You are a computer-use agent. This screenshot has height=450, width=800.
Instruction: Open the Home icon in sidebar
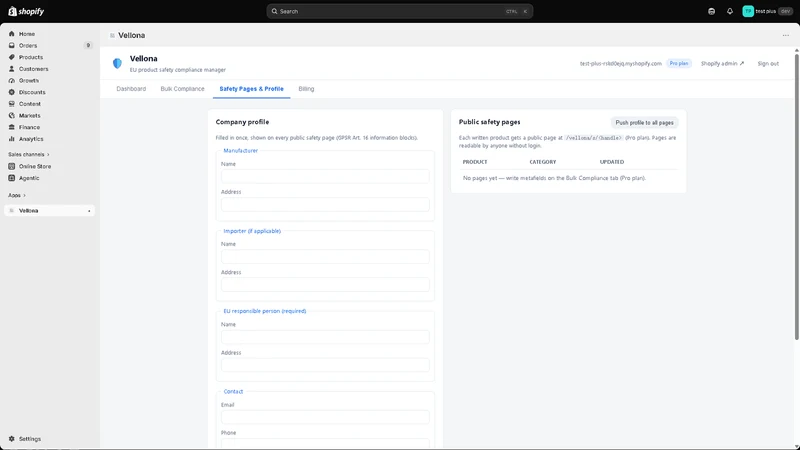click(x=12, y=34)
